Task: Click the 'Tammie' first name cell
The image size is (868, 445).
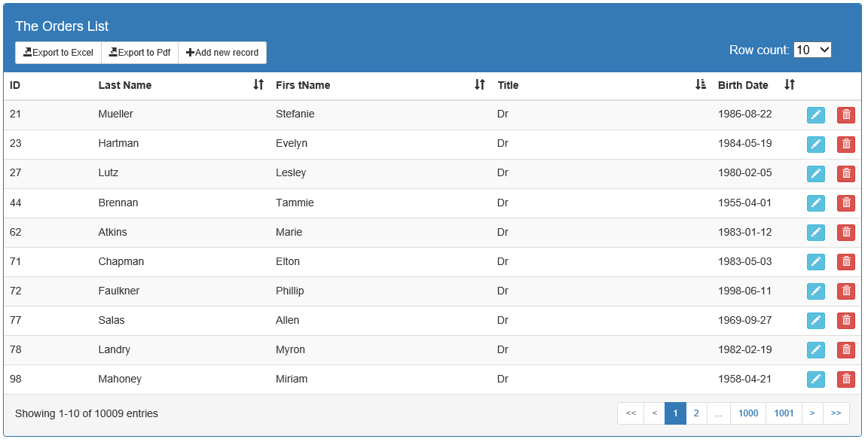Action: click(x=295, y=203)
